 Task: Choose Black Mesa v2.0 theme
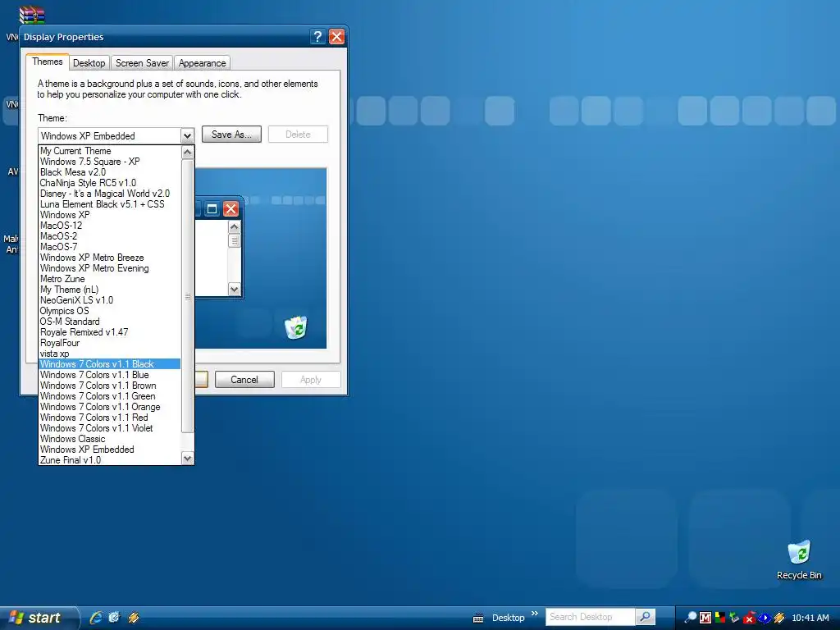[110, 172]
